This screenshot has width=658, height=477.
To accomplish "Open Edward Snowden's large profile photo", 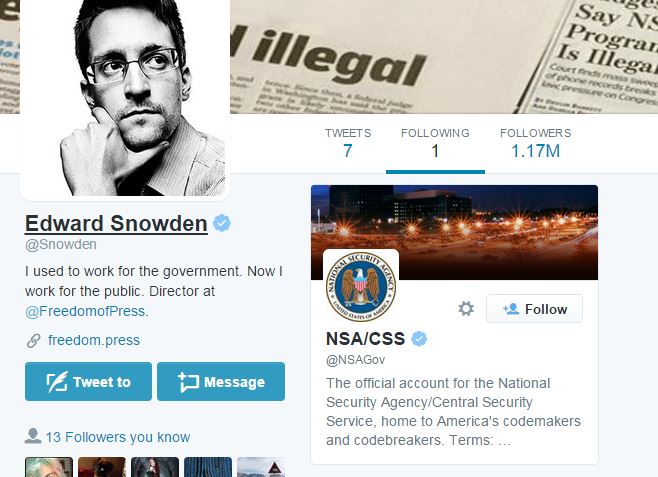I will (125, 98).
